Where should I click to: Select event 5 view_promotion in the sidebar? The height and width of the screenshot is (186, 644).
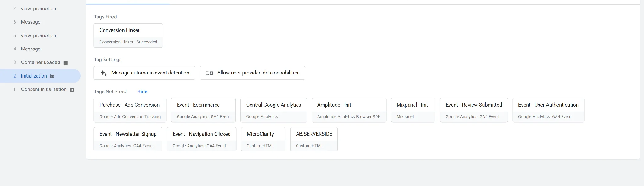coord(40,36)
